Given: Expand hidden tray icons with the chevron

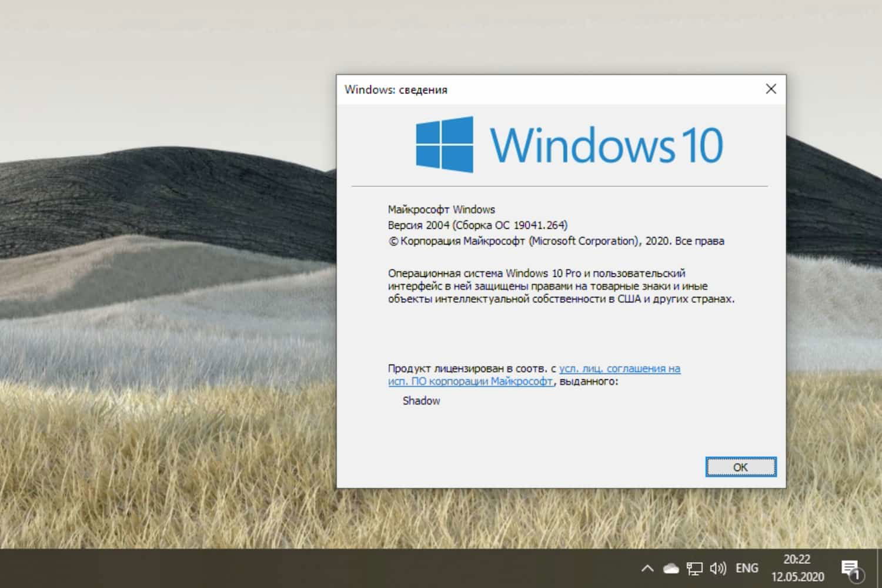Looking at the screenshot, I should click(647, 568).
